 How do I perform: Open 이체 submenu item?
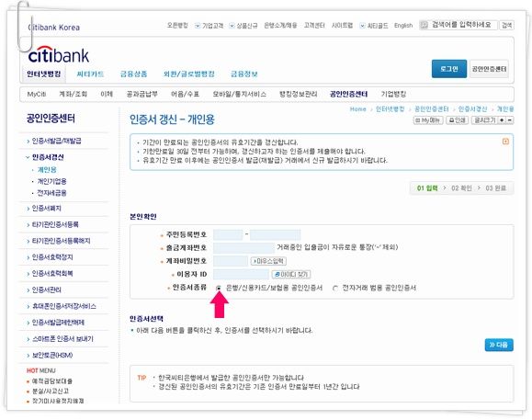coord(107,94)
